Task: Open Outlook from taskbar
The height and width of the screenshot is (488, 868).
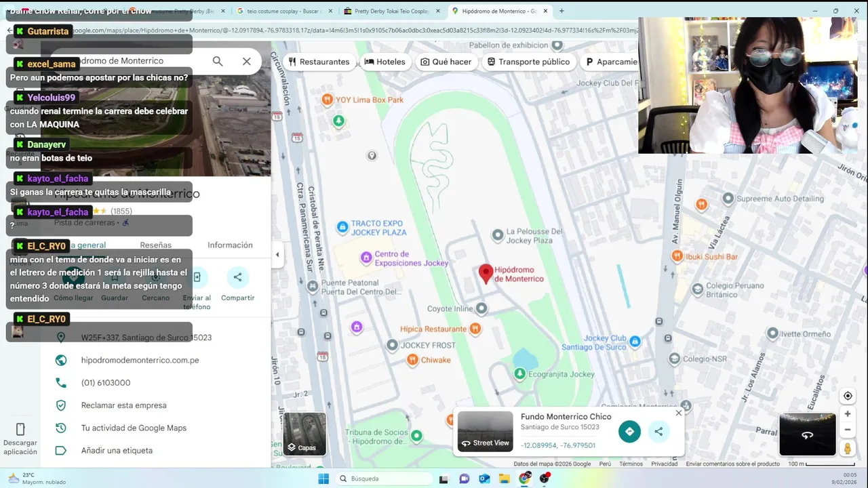Action: [x=484, y=479]
